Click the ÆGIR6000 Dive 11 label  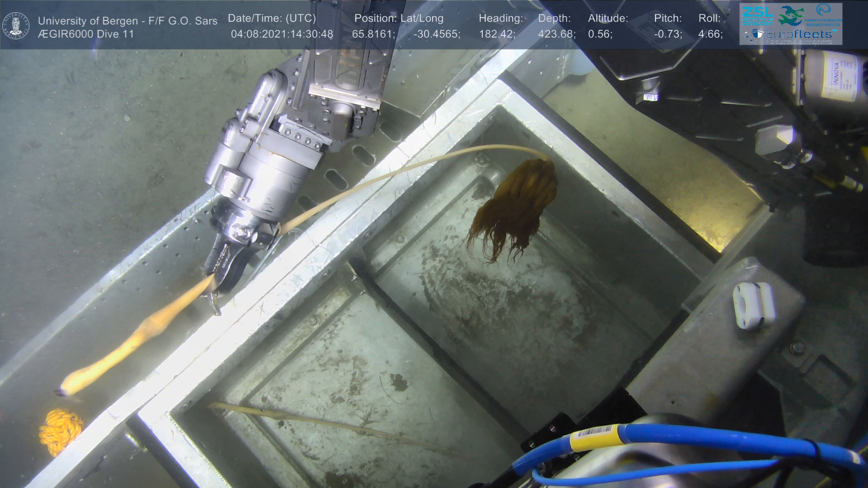click(86, 34)
